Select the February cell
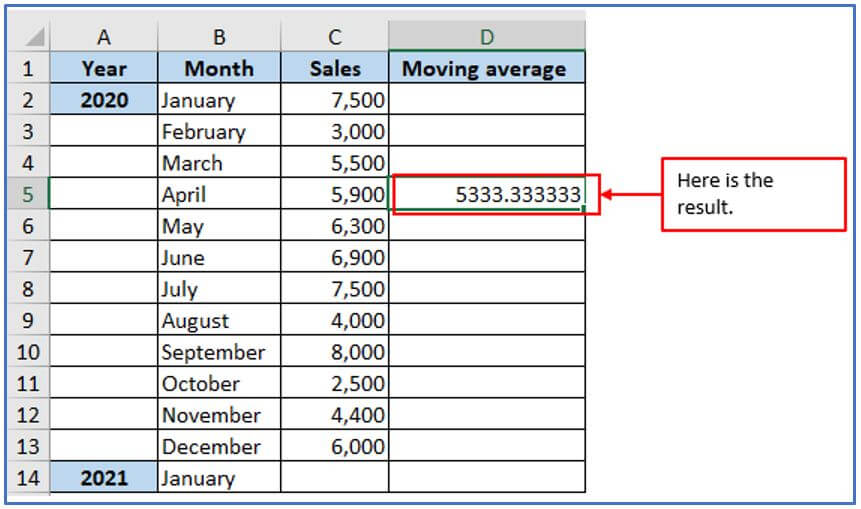This screenshot has width=861, height=509. pyautogui.click(x=219, y=131)
